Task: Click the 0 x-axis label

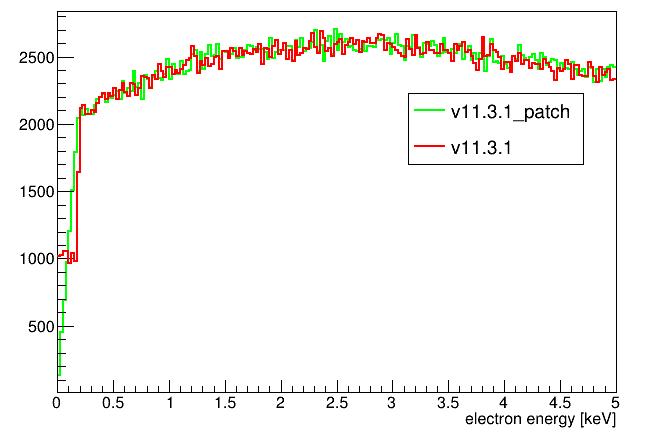Action: click(57, 403)
